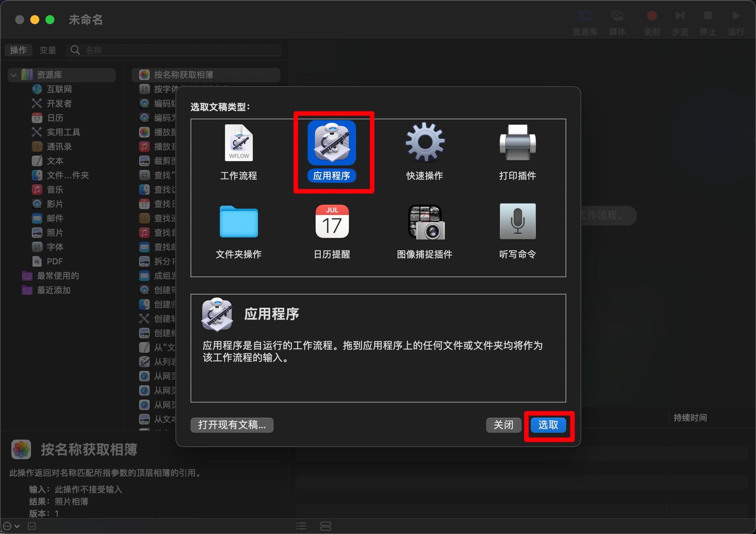折叠侧边栏中的资源库分组

[x=14, y=75]
